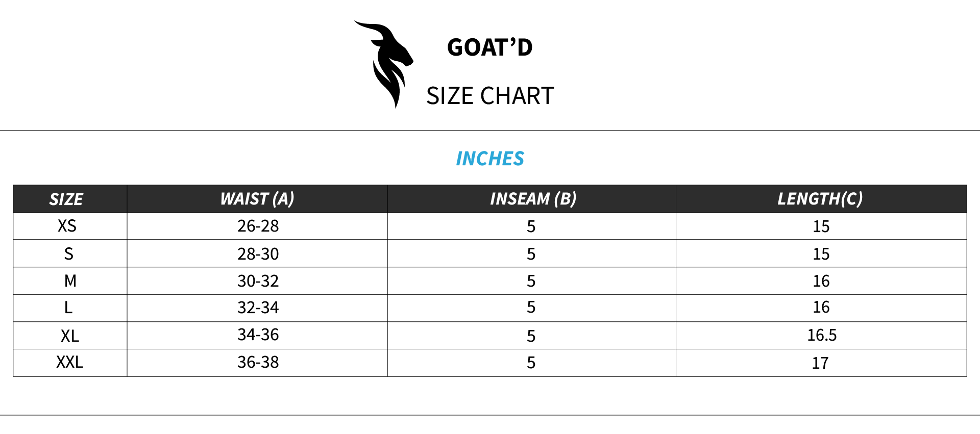This screenshot has width=980, height=434.
Task: Click the SIZE CHART heading
Action: coord(489,96)
